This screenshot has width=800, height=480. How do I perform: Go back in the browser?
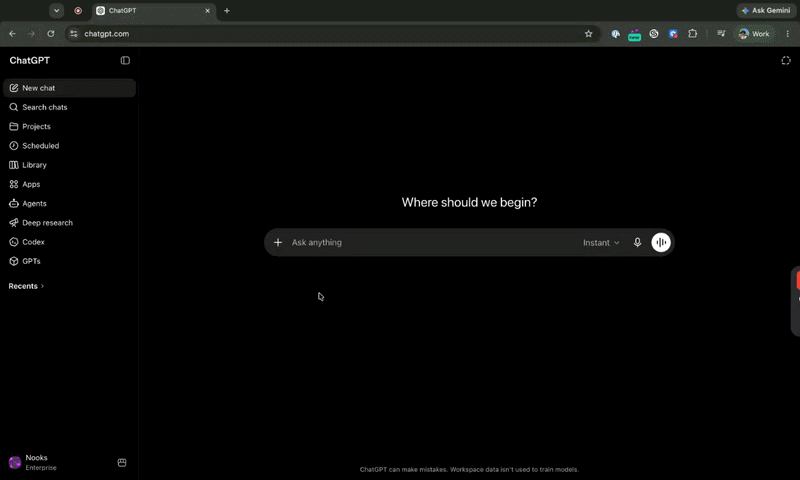click(12, 34)
